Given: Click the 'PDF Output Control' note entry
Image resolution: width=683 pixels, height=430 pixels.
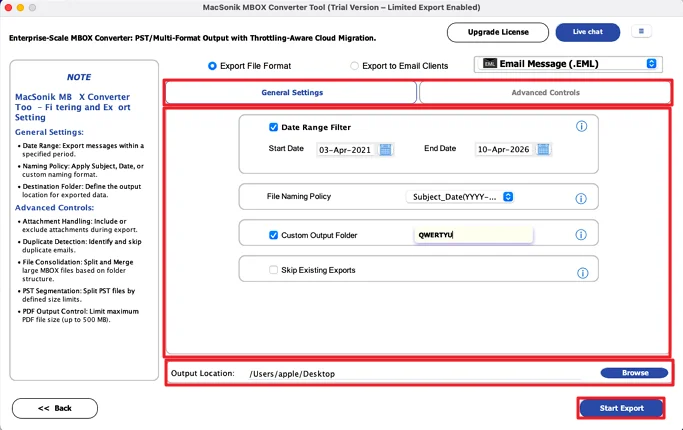Looking at the screenshot, I should (x=80, y=315).
